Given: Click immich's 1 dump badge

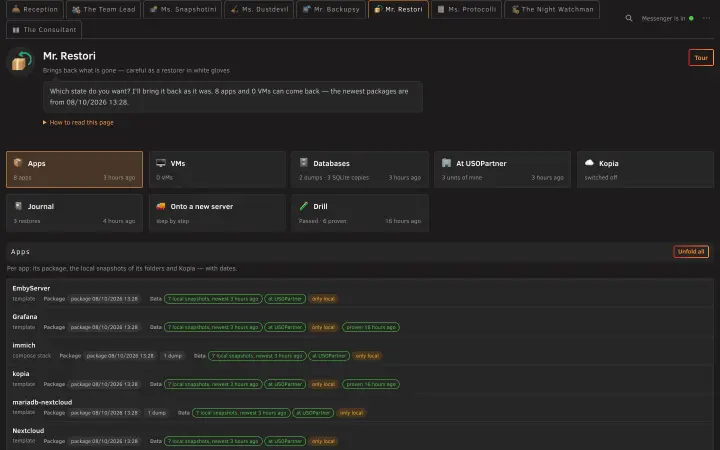Looking at the screenshot, I should tap(173, 356).
